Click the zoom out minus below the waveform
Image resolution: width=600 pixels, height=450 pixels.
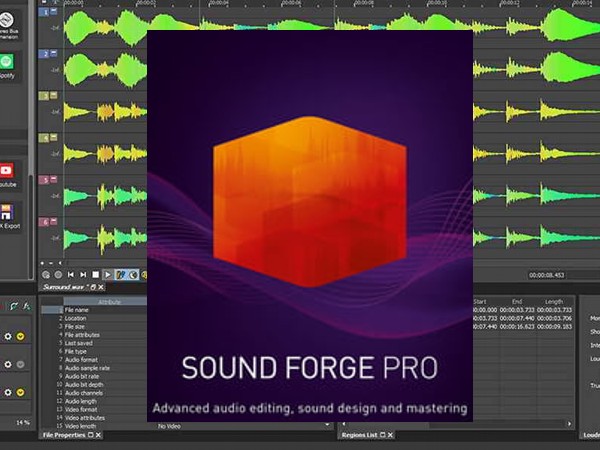click(51, 263)
